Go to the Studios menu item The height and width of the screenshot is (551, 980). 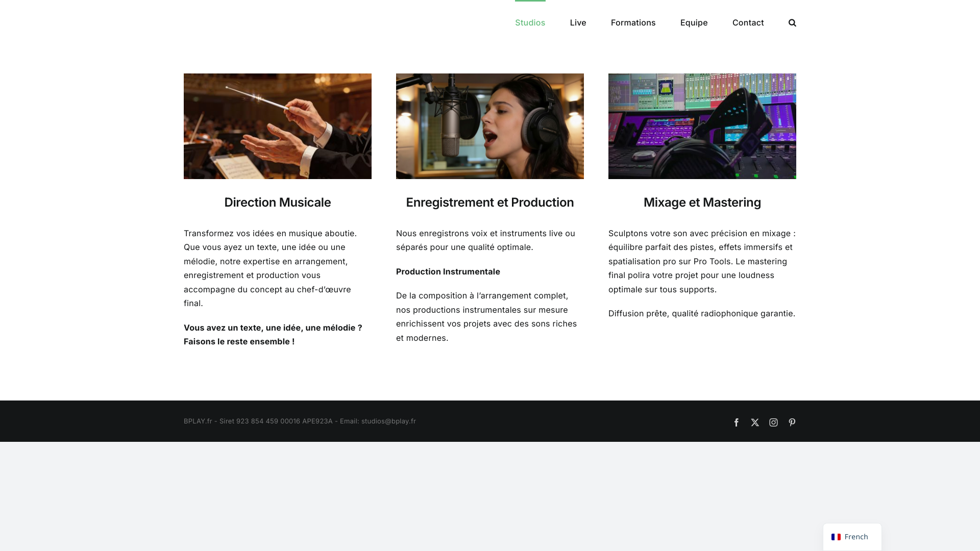(530, 22)
